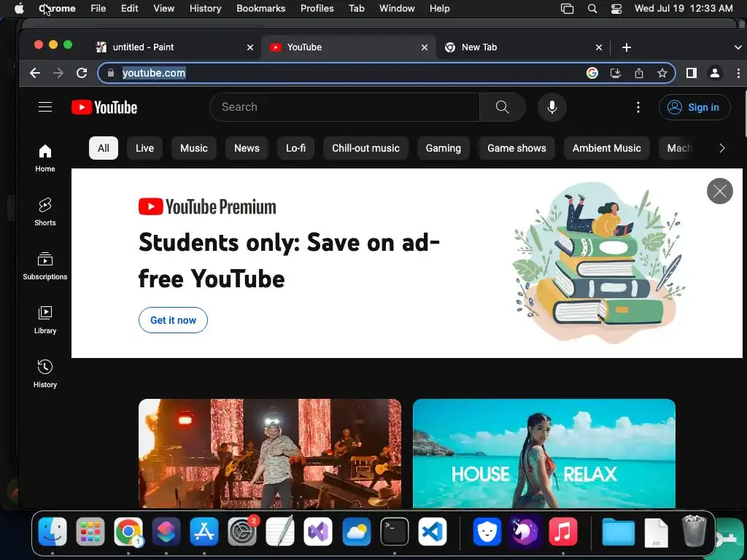Viewport: 747px width, 560px height.
Task: Open the Profiles menu
Action: (317, 8)
